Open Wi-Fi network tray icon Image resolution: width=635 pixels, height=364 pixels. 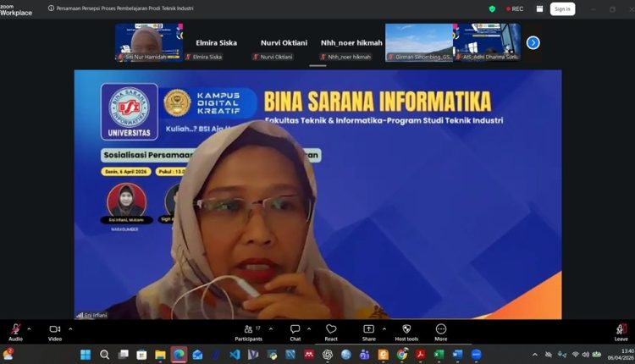coord(575,355)
